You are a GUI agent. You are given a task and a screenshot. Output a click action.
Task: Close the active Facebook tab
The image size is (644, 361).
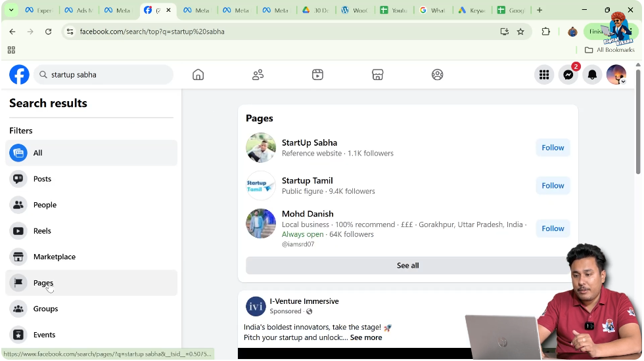pyautogui.click(x=168, y=10)
